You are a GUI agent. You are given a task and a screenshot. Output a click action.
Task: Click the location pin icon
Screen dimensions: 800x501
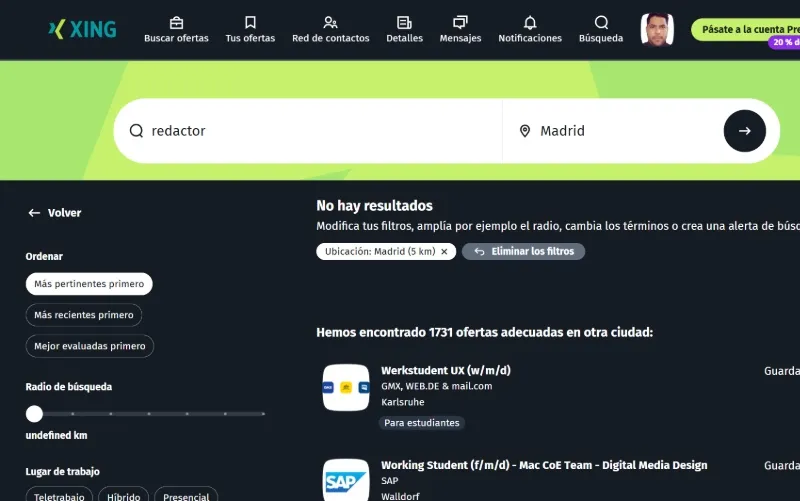pos(524,131)
